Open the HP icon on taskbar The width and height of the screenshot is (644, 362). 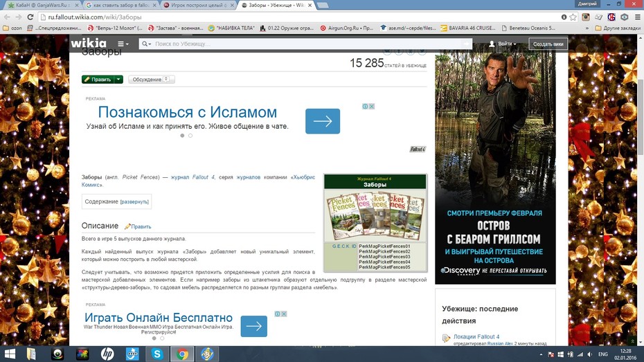pyautogui.click(x=107, y=354)
